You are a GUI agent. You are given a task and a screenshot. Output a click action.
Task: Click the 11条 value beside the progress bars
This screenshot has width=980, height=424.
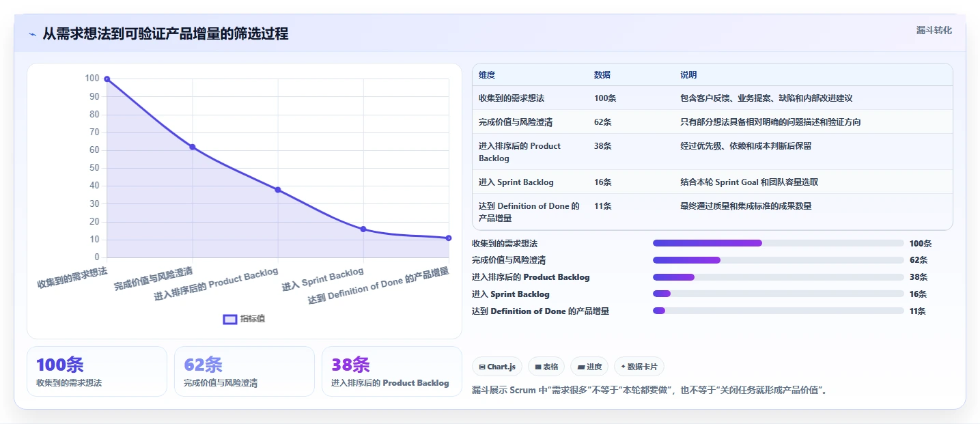tap(918, 311)
